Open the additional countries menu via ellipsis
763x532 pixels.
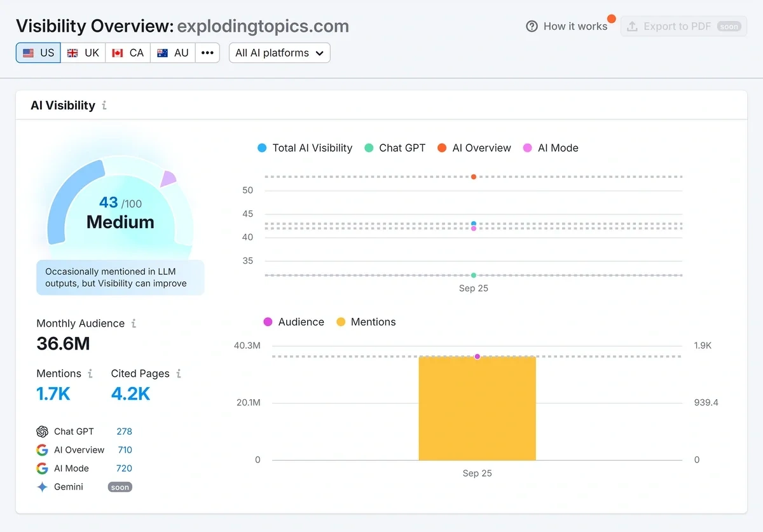pyautogui.click(x=207, y=53)
